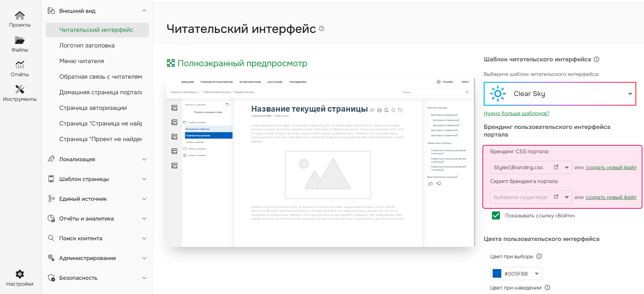Open Файлы folder icon
This screenshot has width=644, height=294.
20,40
